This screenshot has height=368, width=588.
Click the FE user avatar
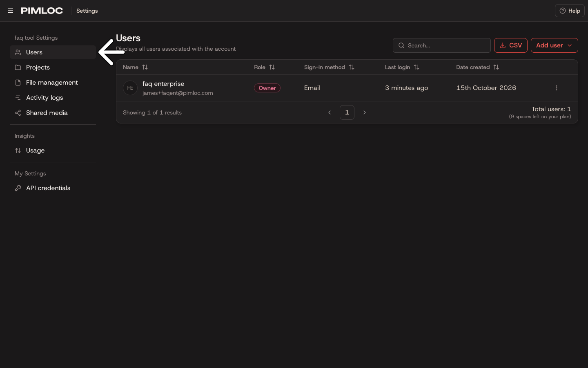[x=130, y=88]
